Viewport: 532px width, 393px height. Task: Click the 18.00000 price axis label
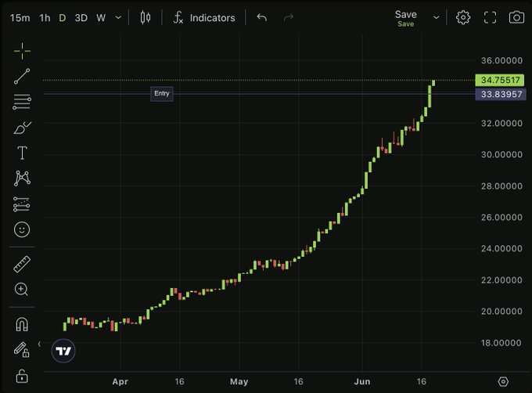[501, 343]
